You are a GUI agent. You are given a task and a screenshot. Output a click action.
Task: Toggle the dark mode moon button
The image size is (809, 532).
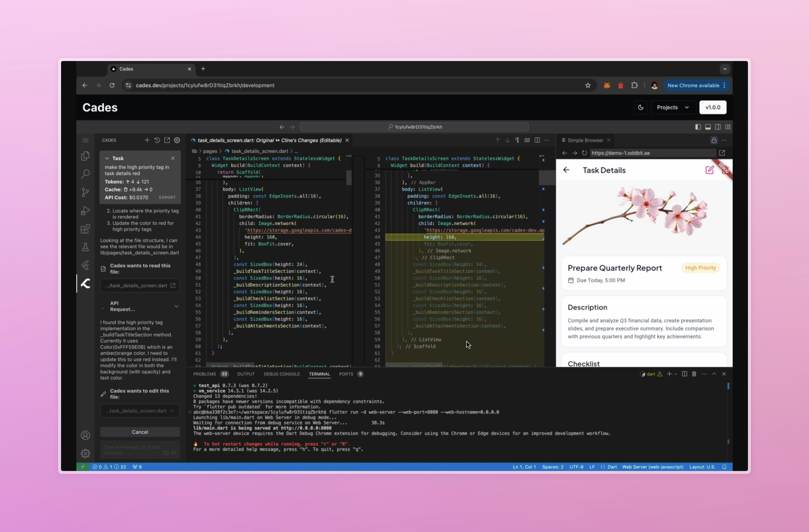(x=640, y=107)
